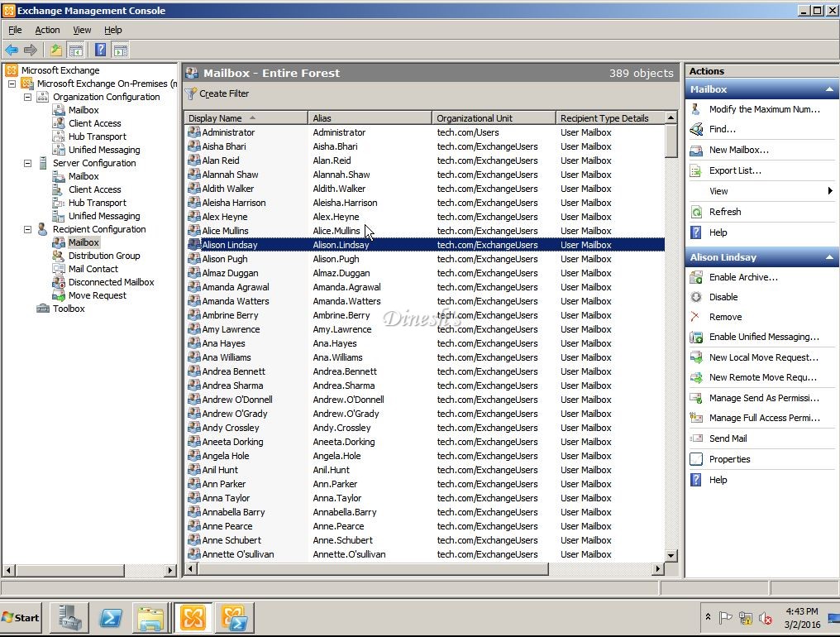Viewport: 840px width, 637px height.
Task: Collapse the Alison Lindsay actions section
Action: click(x=829, y=257)
